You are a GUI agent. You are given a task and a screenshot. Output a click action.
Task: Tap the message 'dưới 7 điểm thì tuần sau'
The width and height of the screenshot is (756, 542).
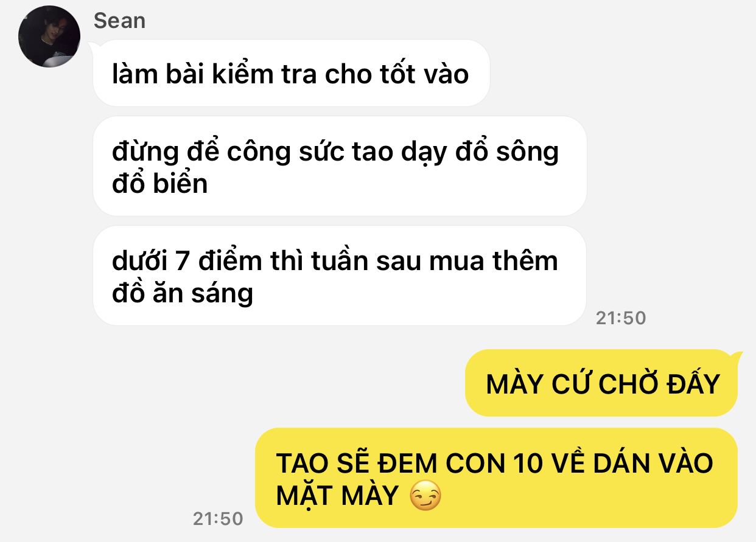pyautogui.click(x=340, y=276)
